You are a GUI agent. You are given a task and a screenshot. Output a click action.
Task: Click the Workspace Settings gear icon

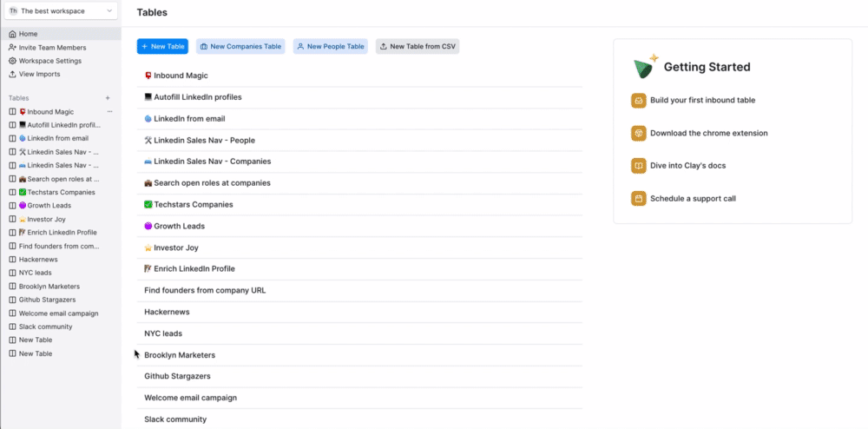tap(13, 61)
